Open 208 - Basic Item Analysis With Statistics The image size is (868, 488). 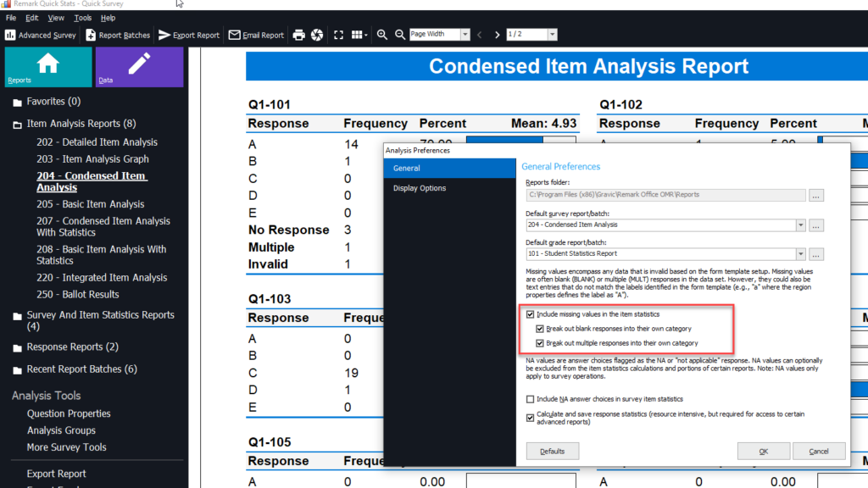102,255
